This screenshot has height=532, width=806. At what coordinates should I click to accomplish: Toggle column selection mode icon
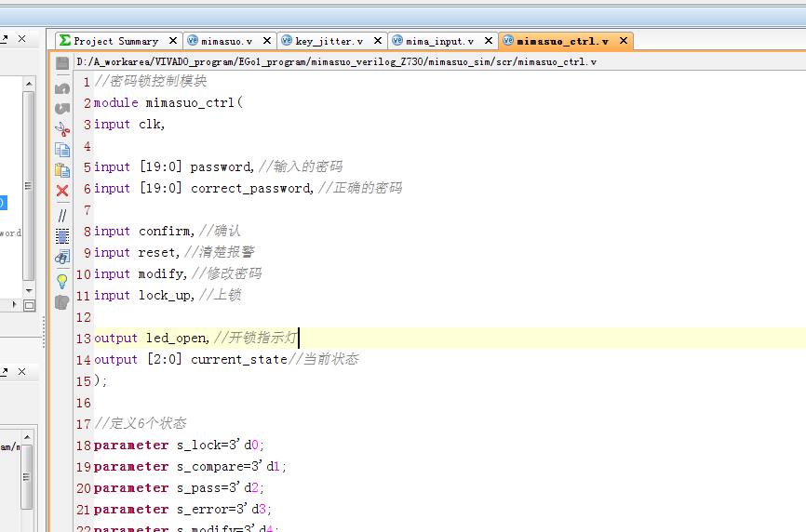(62, 235)
